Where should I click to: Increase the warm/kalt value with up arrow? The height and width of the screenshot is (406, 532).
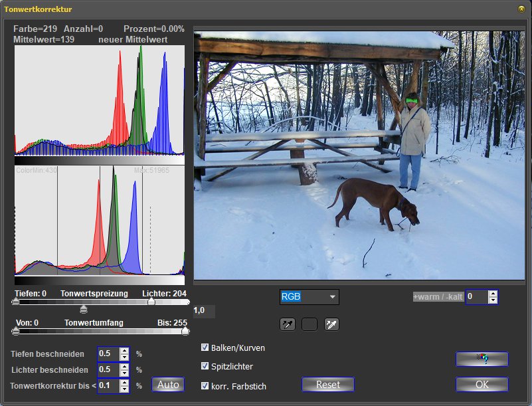click(493, 293)
